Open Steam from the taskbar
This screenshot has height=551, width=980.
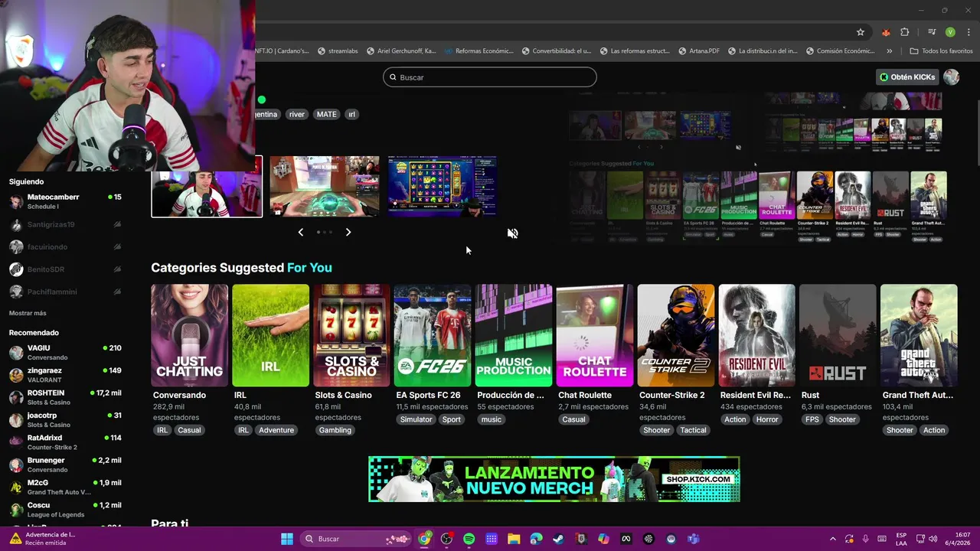(x=558, y=539)
